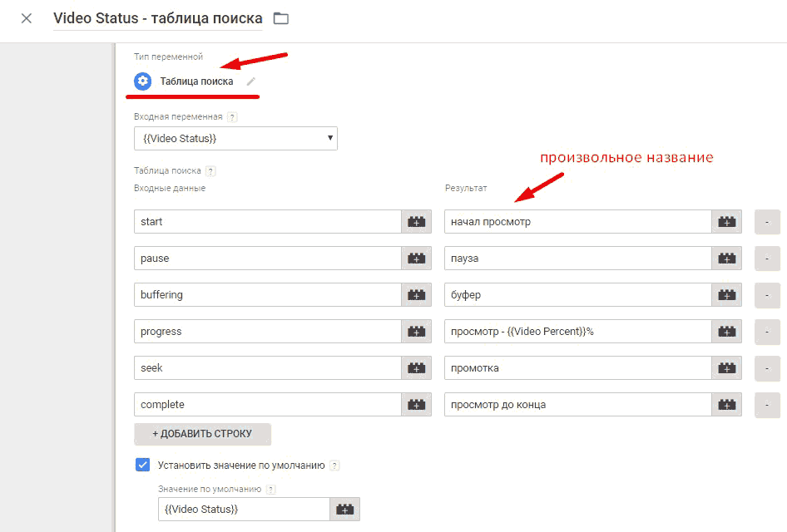This screenshot has height=532, width=787.
Task: Delete the 'complete' row using minus button
Action: pos(767,405)
